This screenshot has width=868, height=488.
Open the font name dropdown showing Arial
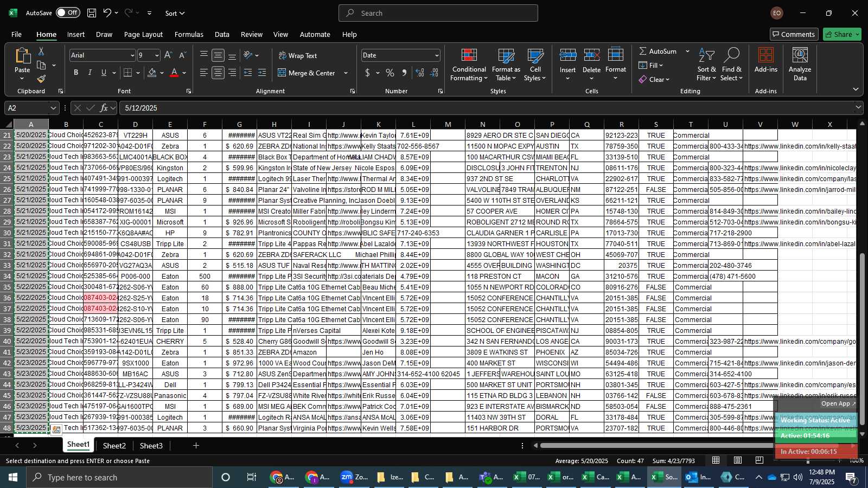point(132,55)
